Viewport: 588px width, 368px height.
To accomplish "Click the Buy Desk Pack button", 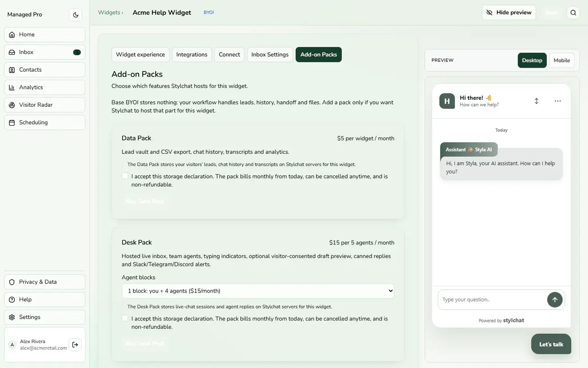I will [145, 343].
